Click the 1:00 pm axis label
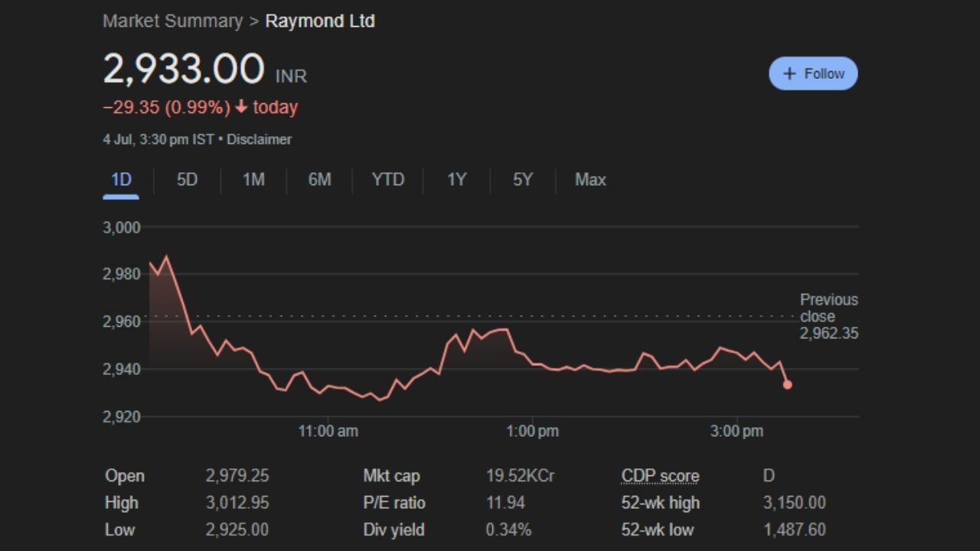The height and width of the screenshot is (551, 980). coord(532,431)
